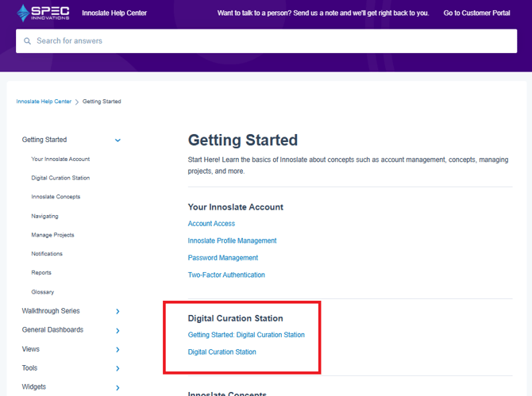Click the SPEC Innovations logo
This screenshot has width=532, height=396.
(43, 13)
